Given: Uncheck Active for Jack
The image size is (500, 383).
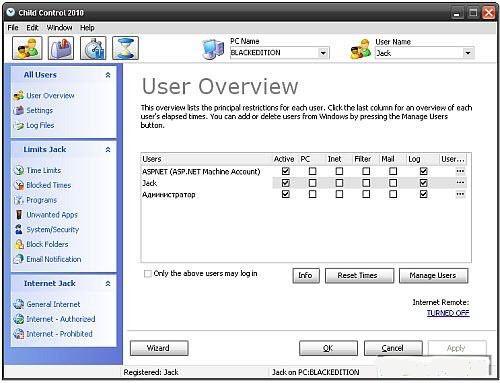Looking at the screenshot, I should pos(286,183).
